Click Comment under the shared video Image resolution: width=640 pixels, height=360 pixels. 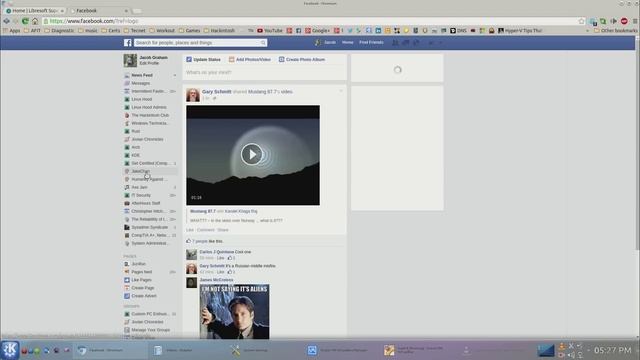click(x=206, y=230)
